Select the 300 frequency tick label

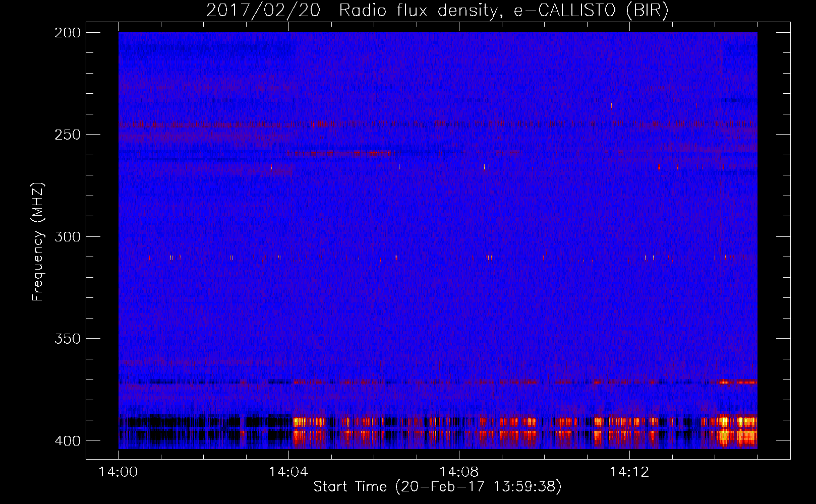coord(68,236)
